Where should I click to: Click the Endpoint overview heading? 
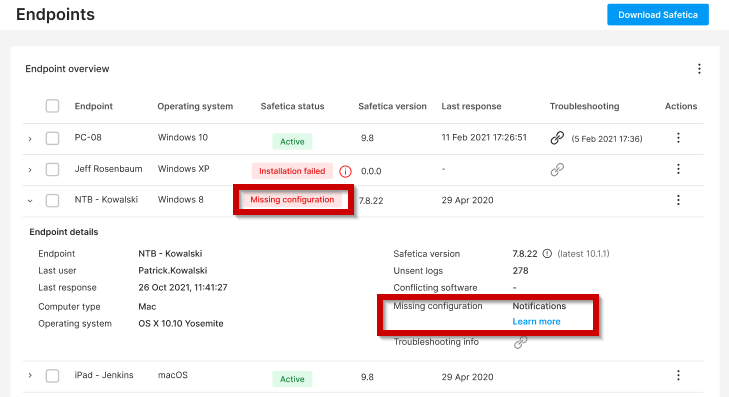tap(67, 69)
